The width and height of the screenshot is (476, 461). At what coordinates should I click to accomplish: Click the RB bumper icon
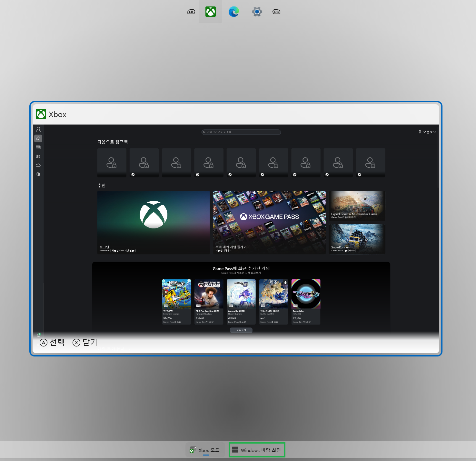pos(276,12)
